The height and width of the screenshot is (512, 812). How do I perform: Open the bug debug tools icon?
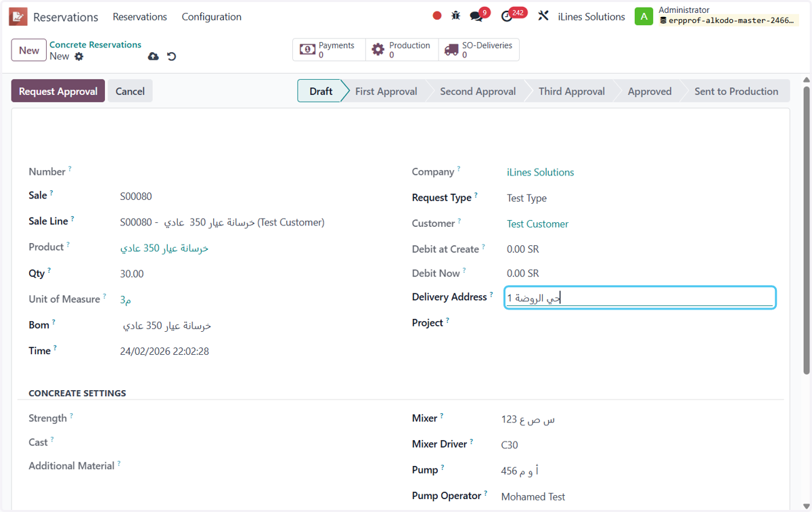click(x=456, y=16)
